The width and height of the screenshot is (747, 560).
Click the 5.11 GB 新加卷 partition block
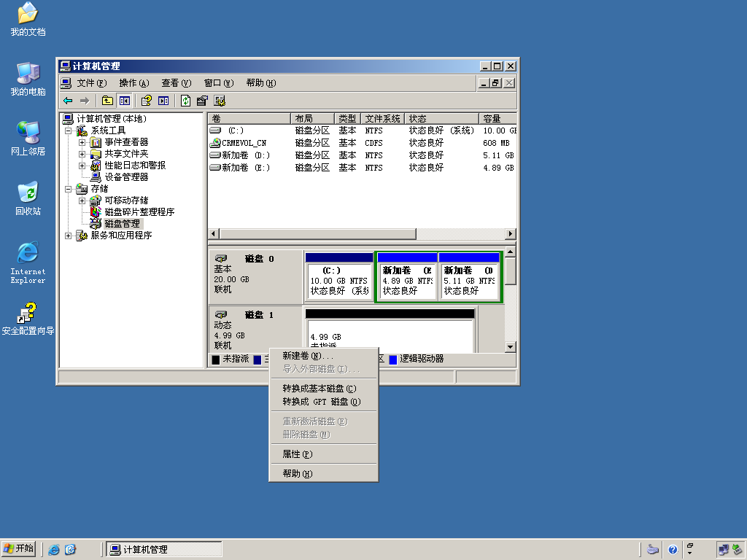coord(469,276)
